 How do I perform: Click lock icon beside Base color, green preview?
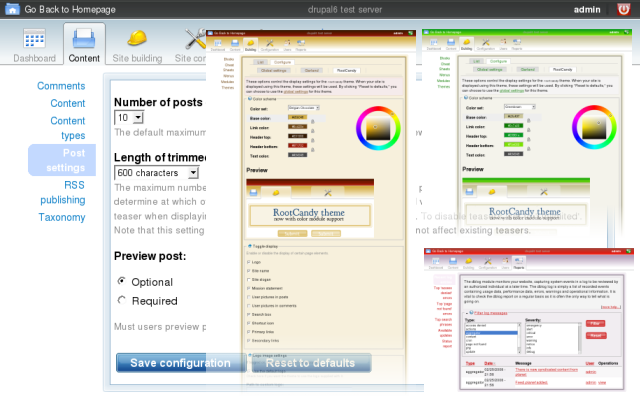coord(529,120)
